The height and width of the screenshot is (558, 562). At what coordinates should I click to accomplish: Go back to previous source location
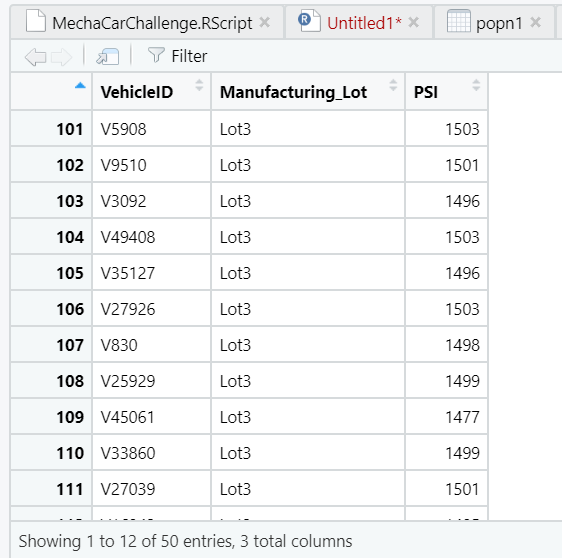tap(35, 57)
